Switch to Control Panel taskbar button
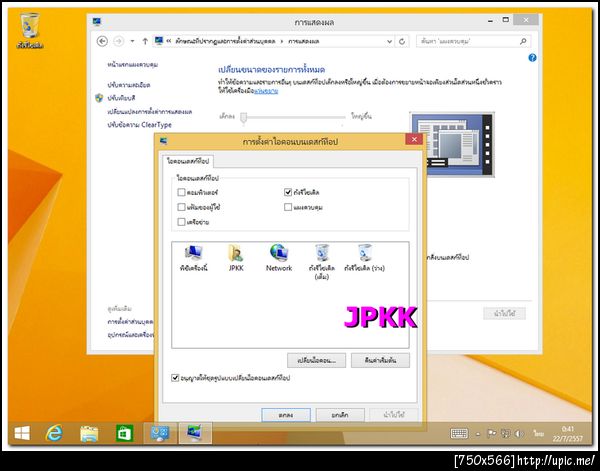Screen dimensions: 600x471 [x=160, y=434]
